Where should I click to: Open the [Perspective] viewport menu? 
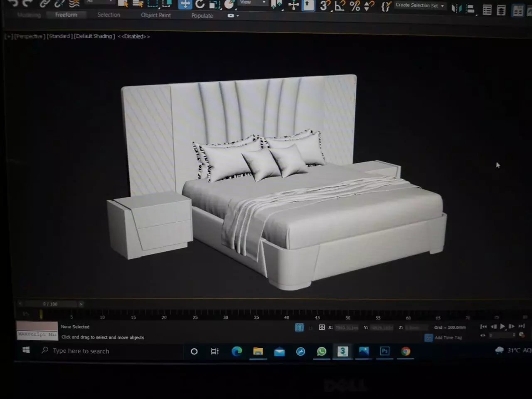30,36
